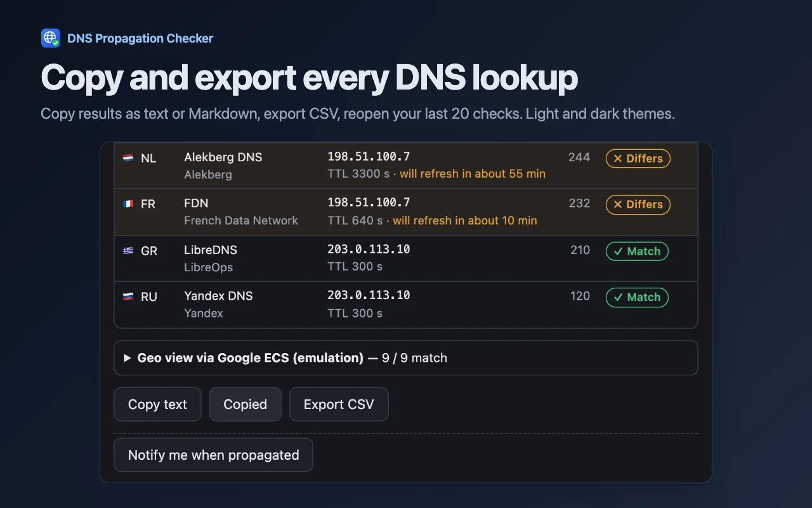Click the Netherlands flag icon in NL row
Image resolution: width=812 pixels, height=508 pixels.
128,158
